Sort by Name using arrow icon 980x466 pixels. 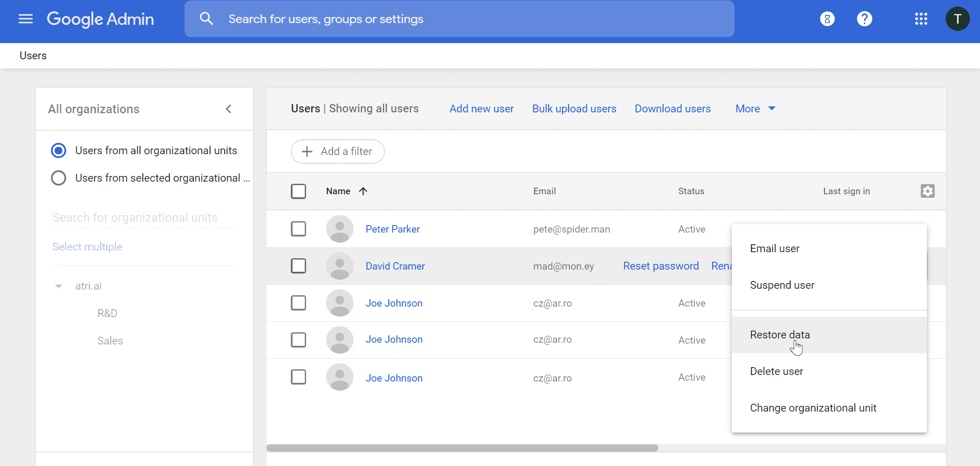coord(363,191)
